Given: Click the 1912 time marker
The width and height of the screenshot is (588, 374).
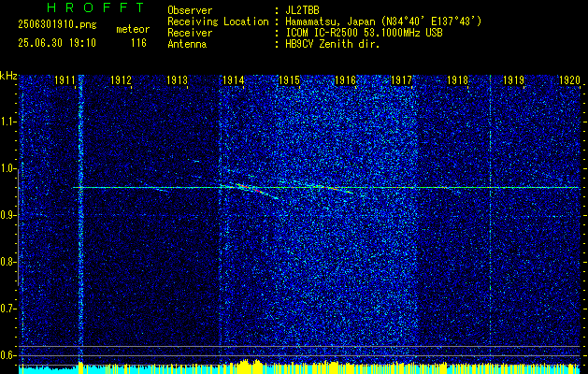Looking at the screenshot, I should 121,79.
